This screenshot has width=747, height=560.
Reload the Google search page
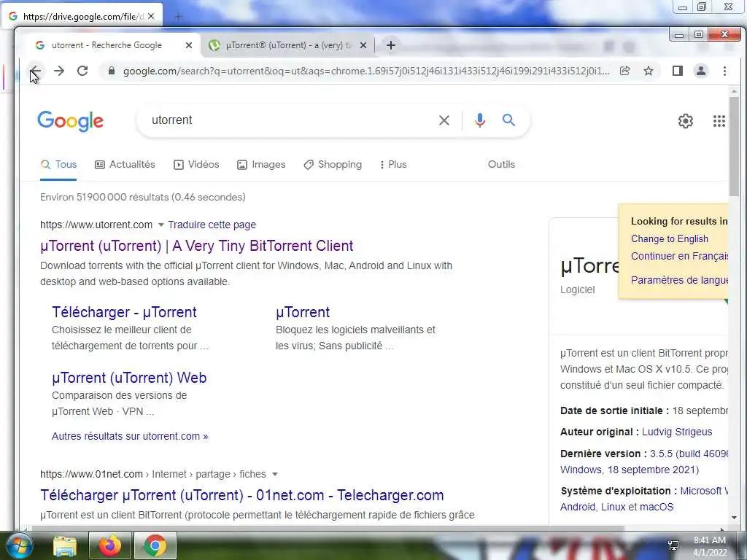click(82, 71)
